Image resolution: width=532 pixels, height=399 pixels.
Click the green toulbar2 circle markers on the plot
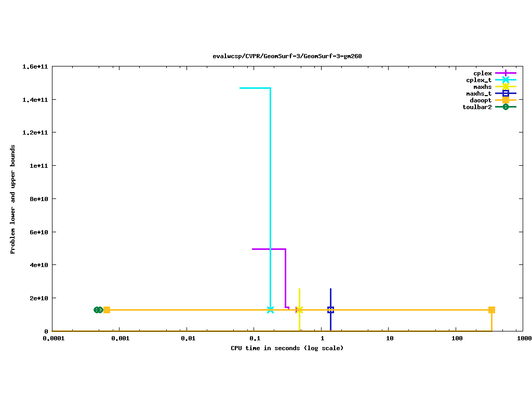(x=98, y=310)
